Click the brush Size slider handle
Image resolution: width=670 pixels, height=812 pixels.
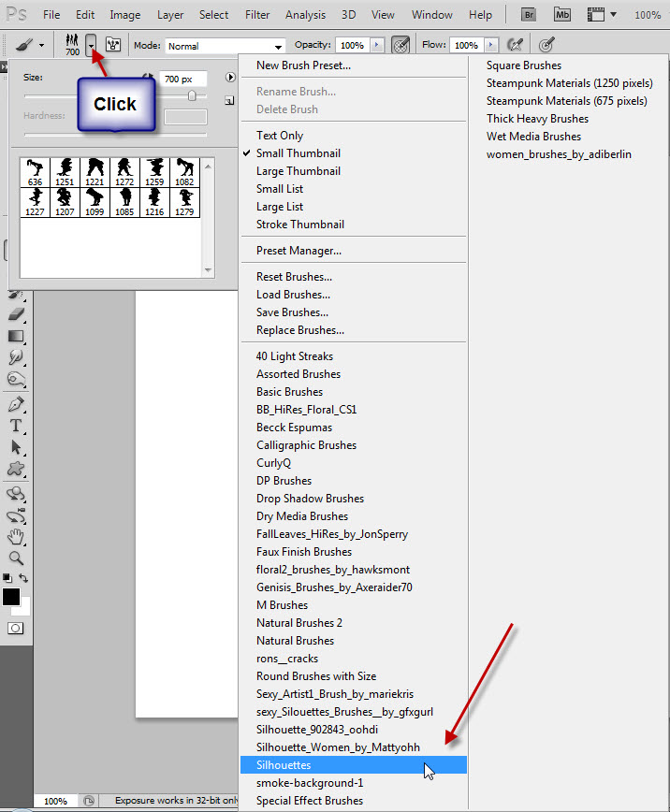pyautogui.click(x=192, y=95)
